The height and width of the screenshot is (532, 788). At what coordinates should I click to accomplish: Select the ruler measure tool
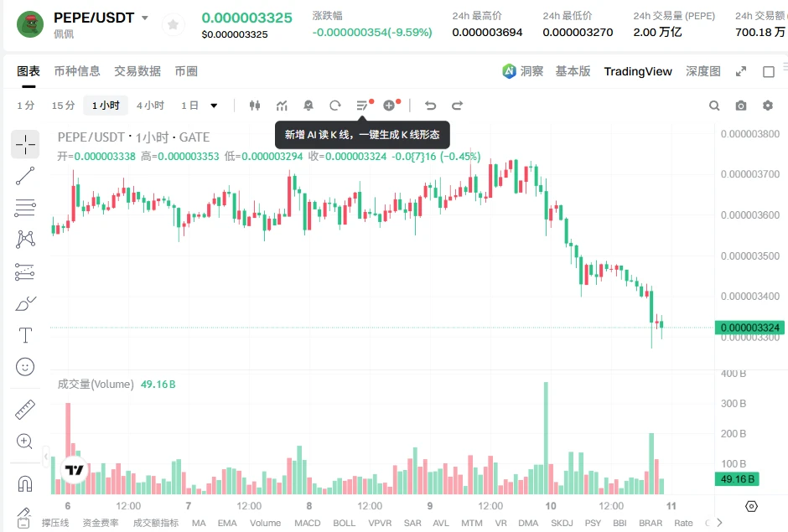25,410
